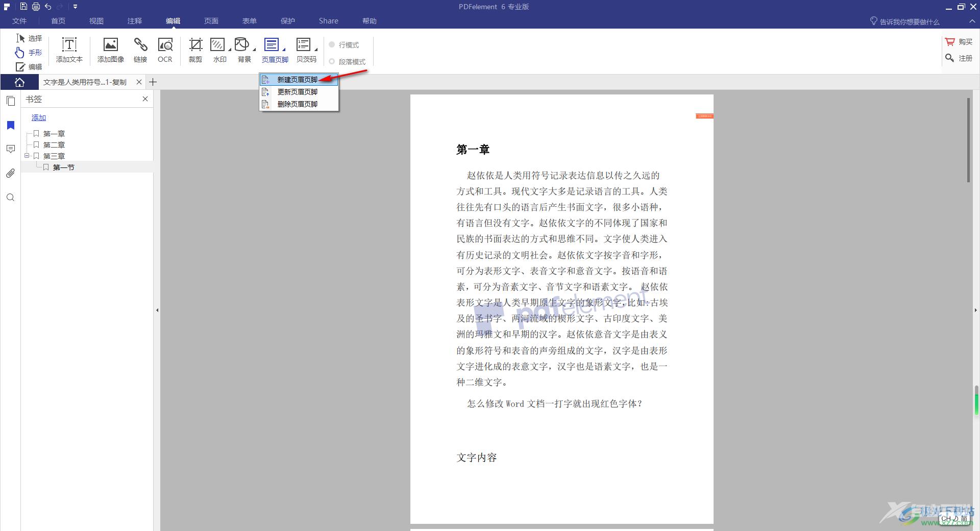Open the bookmarks sidebar panel
Screen dimensions: 980x531
[x=11, y=126]
